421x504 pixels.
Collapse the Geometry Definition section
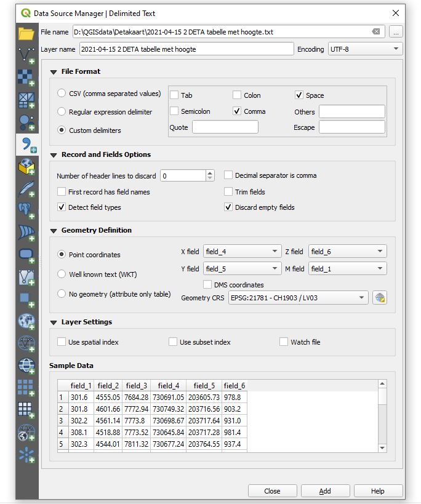coord(54,230)
